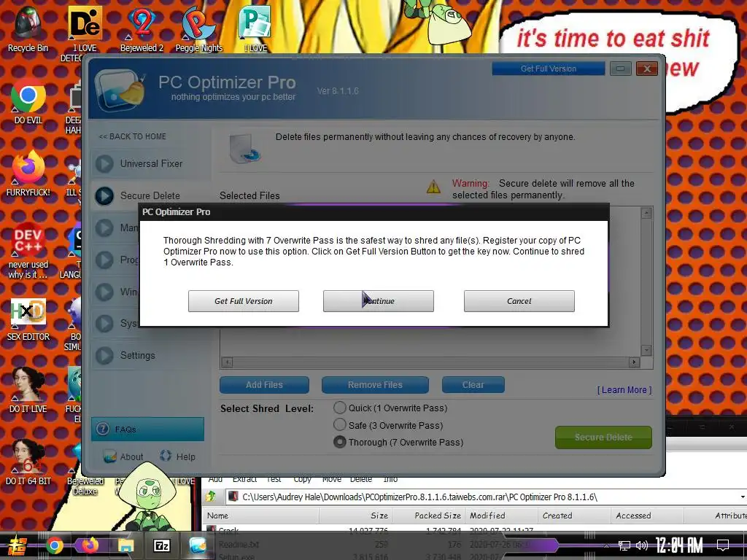This screenshot has width=747, height=560.
Task: Click the taskbar clock showing 12:04 AM
Action: tap(679, 545)
